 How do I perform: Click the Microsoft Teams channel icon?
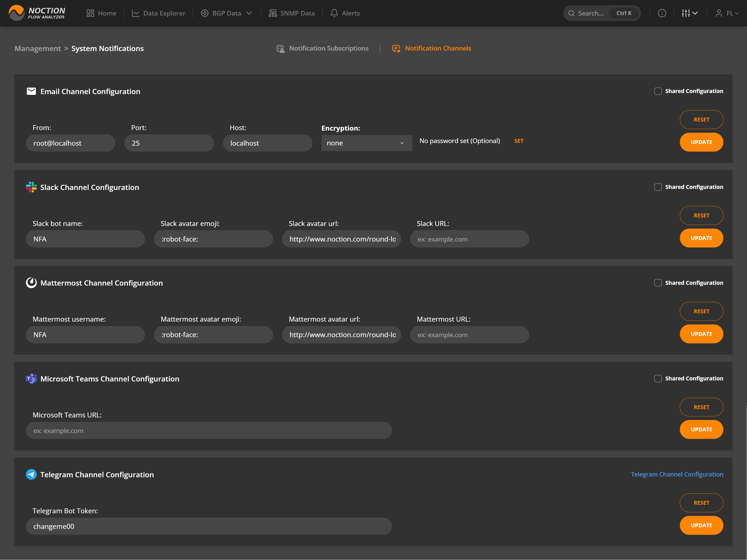pos(31,379)
